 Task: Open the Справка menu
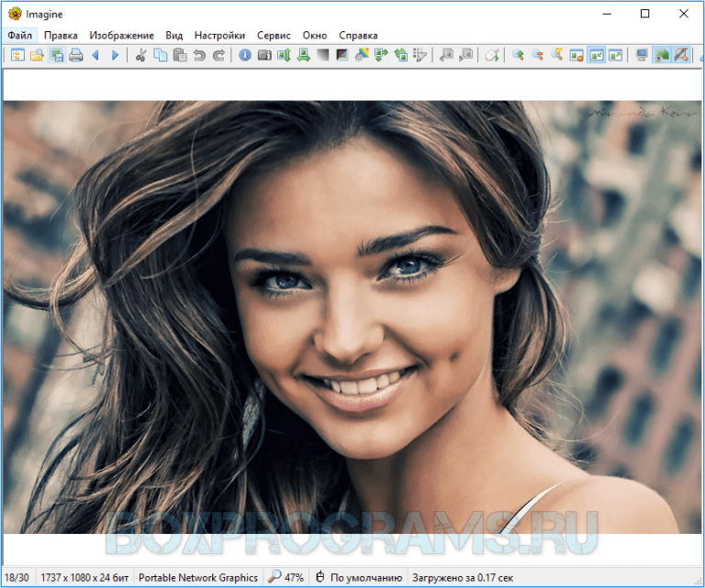358,35
